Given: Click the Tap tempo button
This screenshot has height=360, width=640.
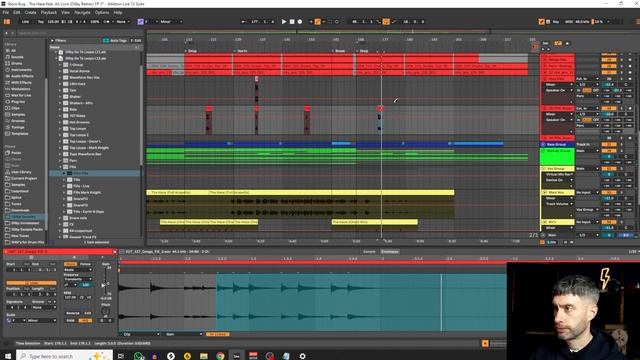Looking at the screenshot, I should tap(41, 22).
